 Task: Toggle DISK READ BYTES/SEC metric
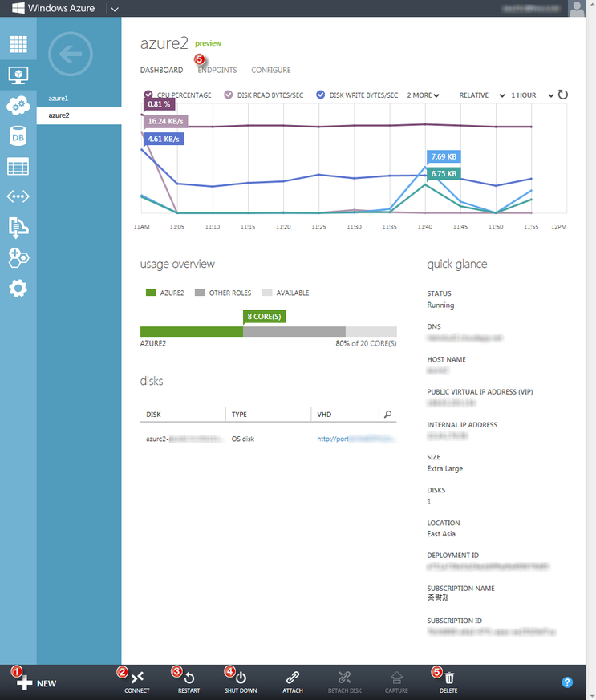point(228,95)
